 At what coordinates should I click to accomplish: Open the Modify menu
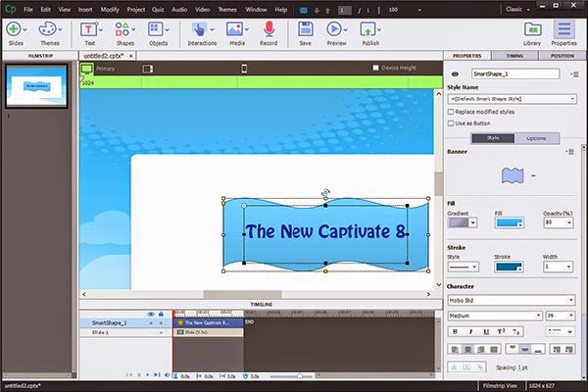tap(110, 10)
